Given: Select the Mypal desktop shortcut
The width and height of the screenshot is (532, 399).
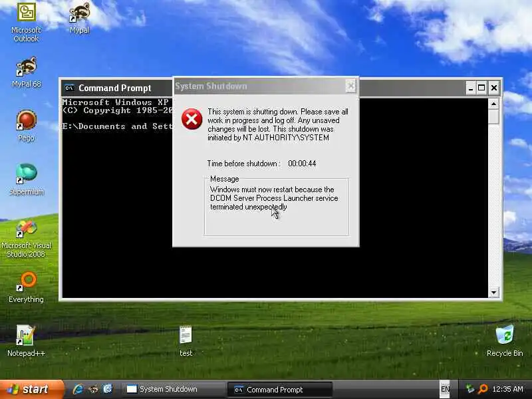Looking at the screenshot, I should 79,19.
